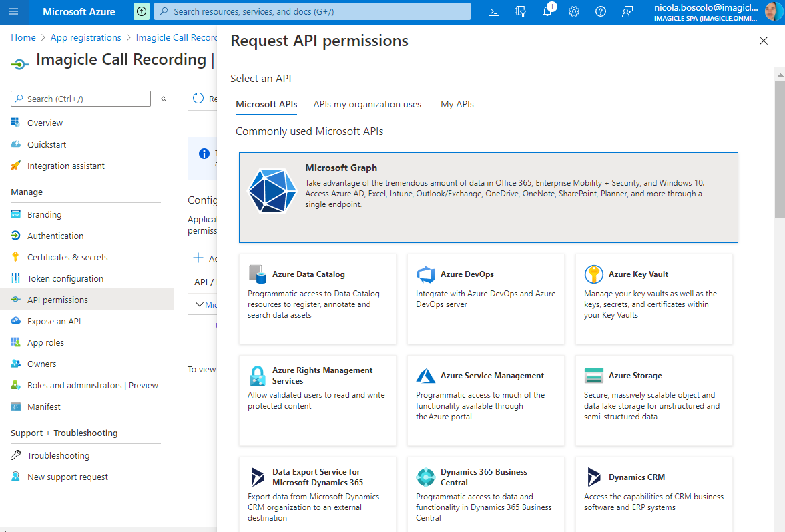Switch to the My APIs tab

point(457,104)
